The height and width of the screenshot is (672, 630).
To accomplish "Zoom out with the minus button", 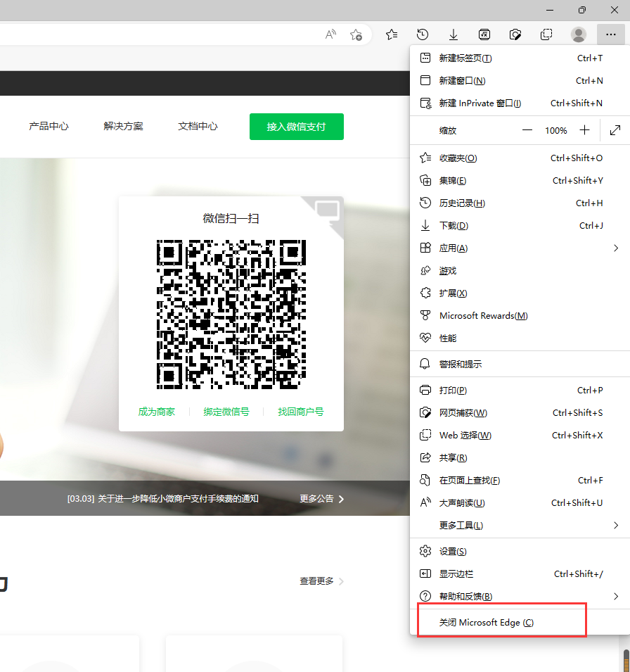I will coord(527,130).
